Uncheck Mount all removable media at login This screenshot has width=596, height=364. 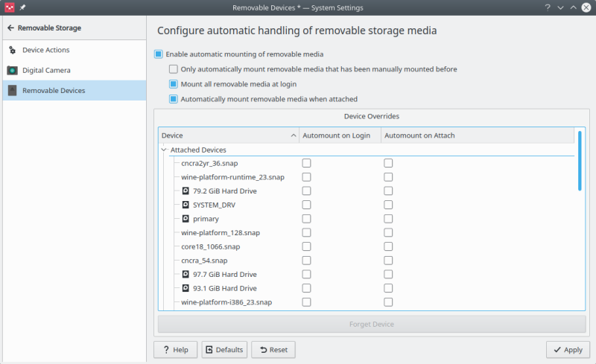coord(174,84)
